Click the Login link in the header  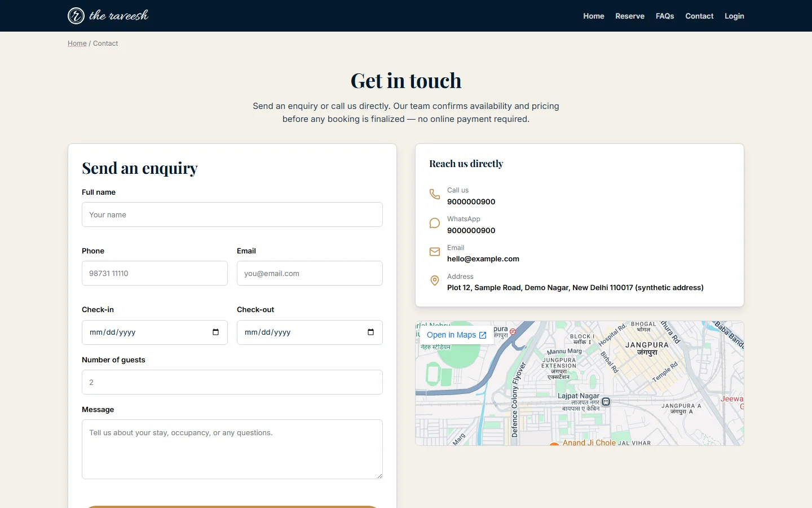(734, 16)
